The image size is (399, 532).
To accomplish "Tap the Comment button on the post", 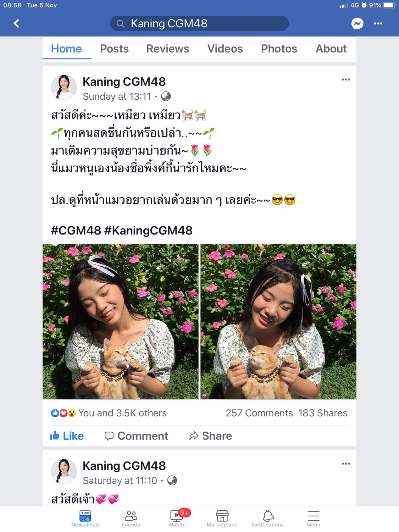I will click(x=136, y=436).
